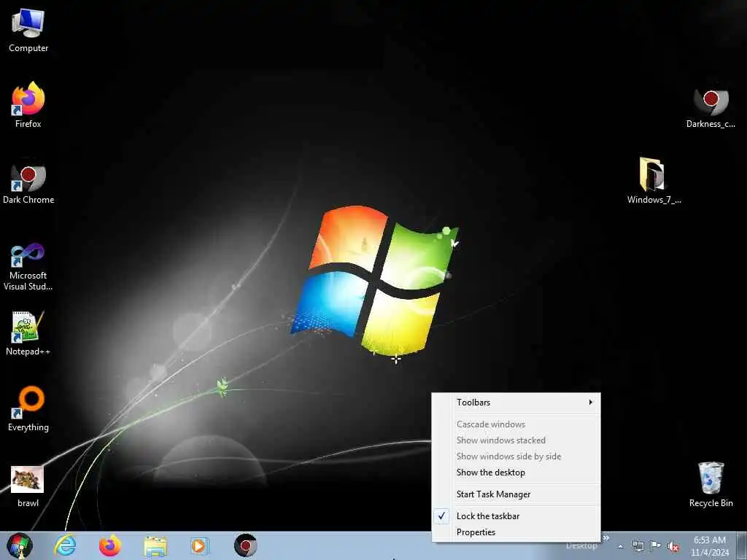This screenshot has width=747, height=560.
Task: Click the muted volume tray icon
Action: [673, 547]
